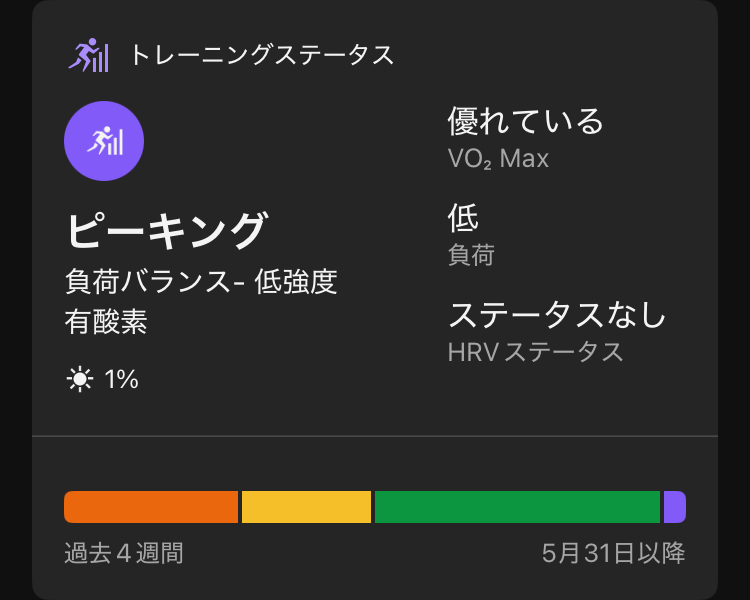
Task: Tap the purple circular runner icon
Action: (104, 141)
